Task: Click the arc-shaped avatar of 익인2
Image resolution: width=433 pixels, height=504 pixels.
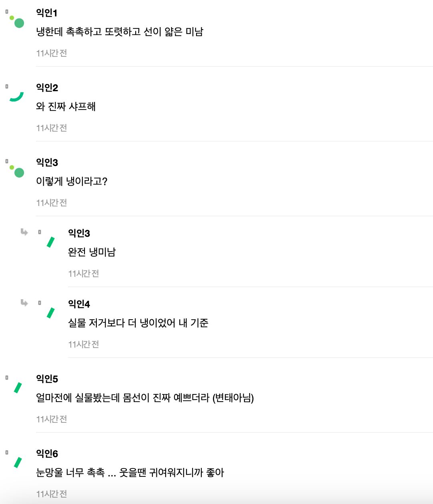Action: point(16,96)
